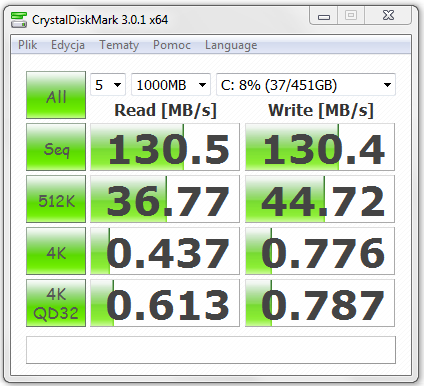The image size is (424, 386).
Task: Click the 512K write result 44.72
Action: (320, 199)
